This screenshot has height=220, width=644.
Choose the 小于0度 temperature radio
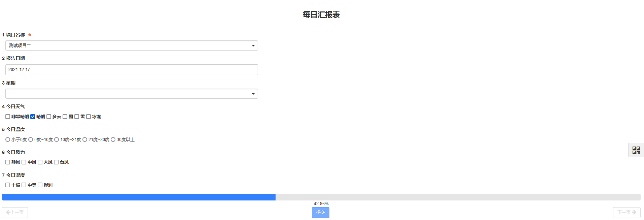click(x=8, y=139)
